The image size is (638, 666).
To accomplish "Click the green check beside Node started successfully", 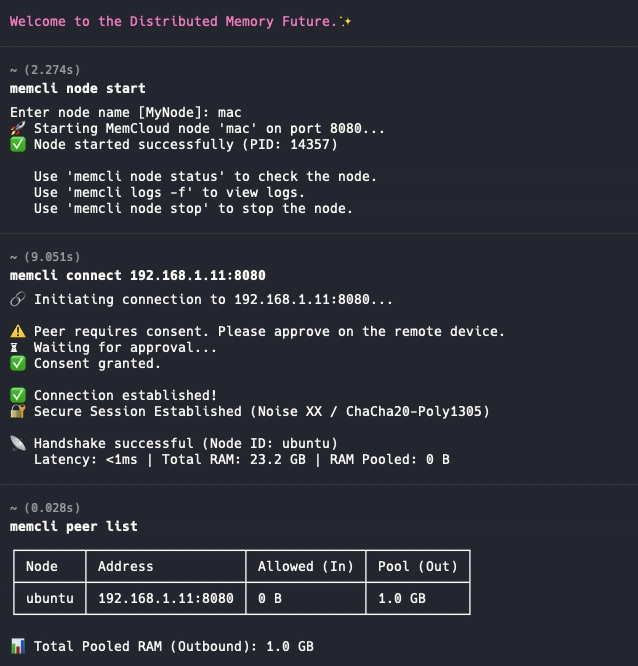I will tap(17, 145).
